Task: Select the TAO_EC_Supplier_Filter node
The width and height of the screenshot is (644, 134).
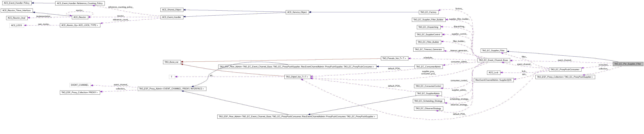Action: 493,51
